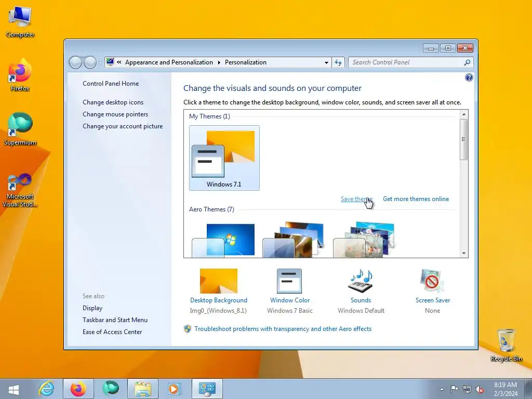Show hidden system tray icons
This screenshot has height=399, width=532.
(442, 389)
